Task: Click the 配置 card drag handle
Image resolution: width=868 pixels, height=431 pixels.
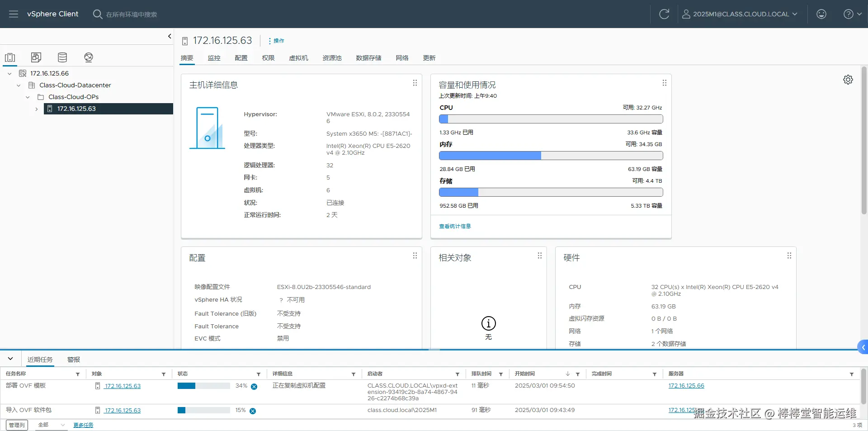Action: (415, 256)
